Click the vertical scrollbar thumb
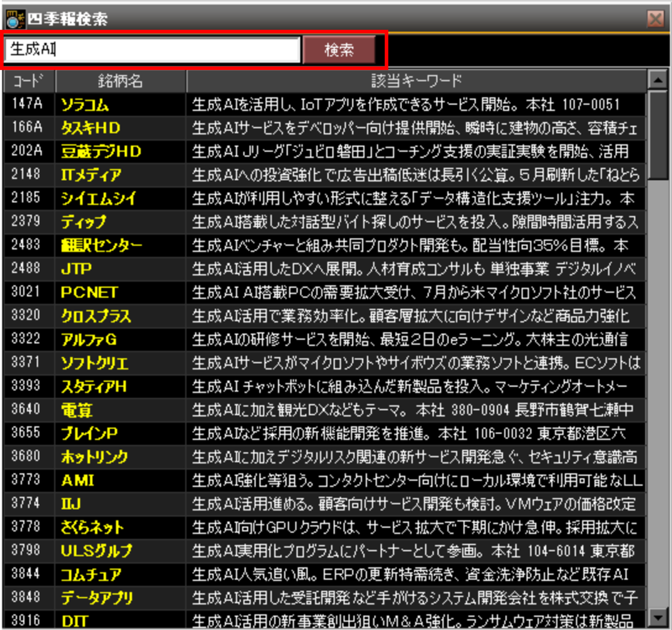672x630 pixels. pos(657,135)
